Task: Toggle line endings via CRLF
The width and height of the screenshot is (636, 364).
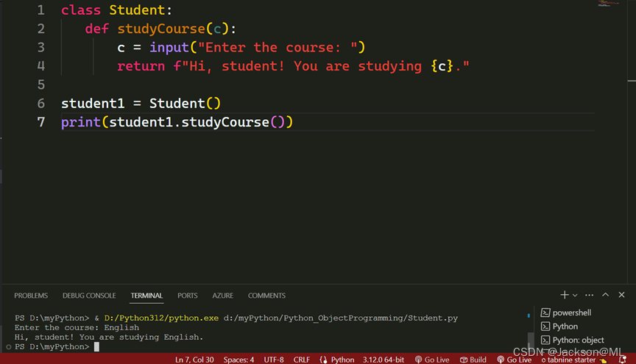Action: [x=302, y=360]
